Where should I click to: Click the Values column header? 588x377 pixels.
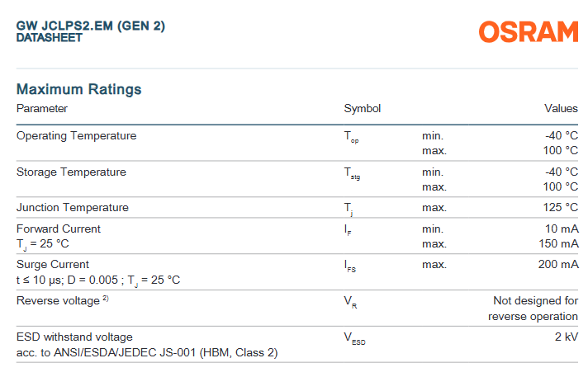click(561, 109)
